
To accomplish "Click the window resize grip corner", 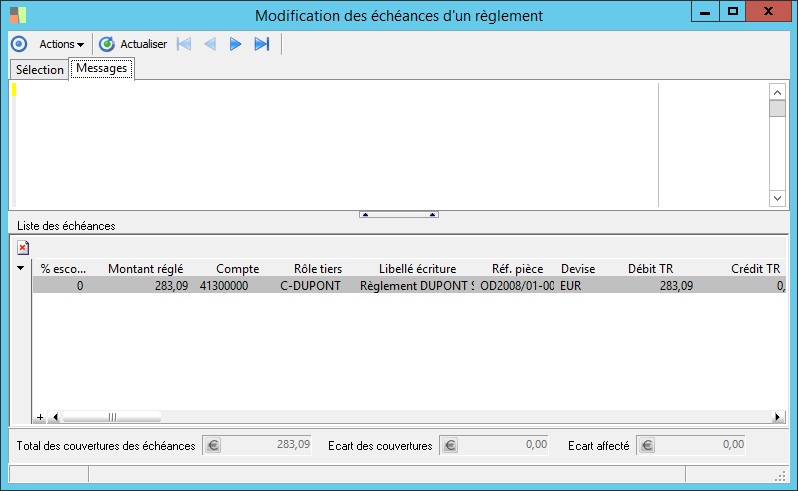I will [780, 476].
